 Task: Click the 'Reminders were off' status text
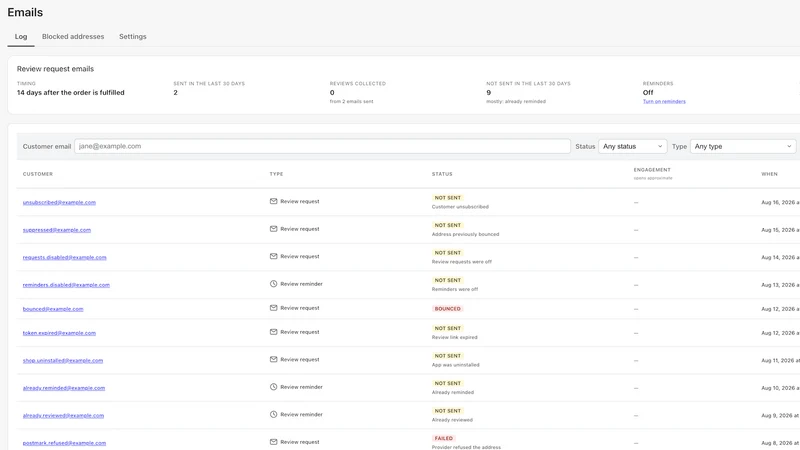455,290
